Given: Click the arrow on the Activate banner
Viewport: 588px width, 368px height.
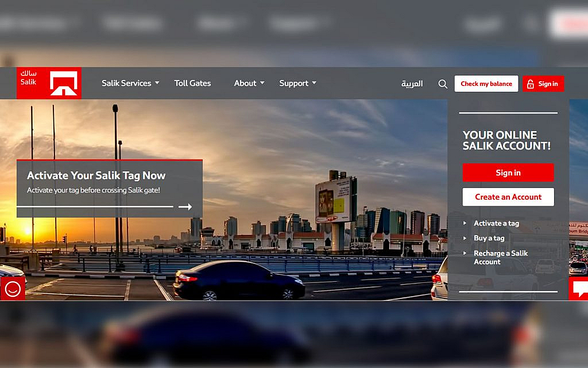Looking at the screenshot, I should (x=185, y=206).
